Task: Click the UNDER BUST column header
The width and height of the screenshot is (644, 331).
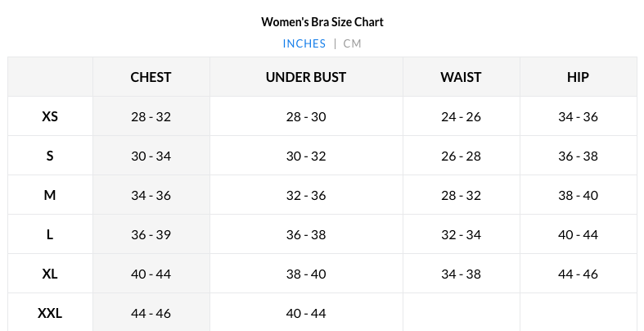Action: 306,77
